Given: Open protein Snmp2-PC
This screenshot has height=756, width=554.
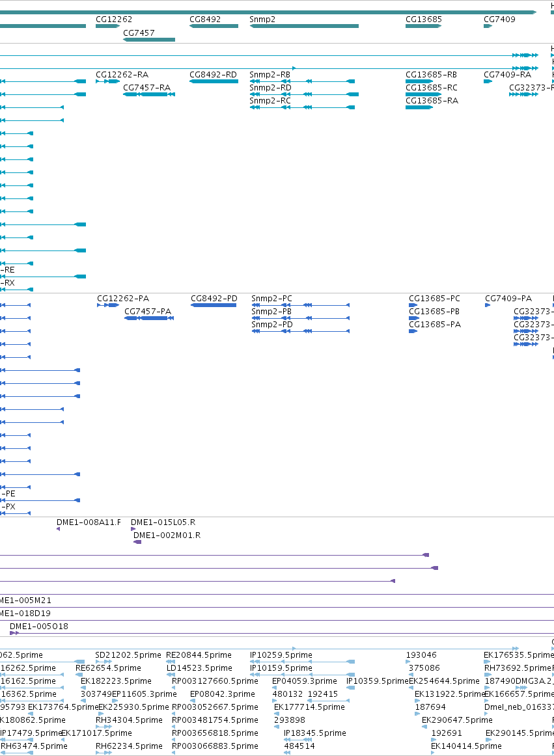Looking at the screenshot, I should click(x=271, y=299).
